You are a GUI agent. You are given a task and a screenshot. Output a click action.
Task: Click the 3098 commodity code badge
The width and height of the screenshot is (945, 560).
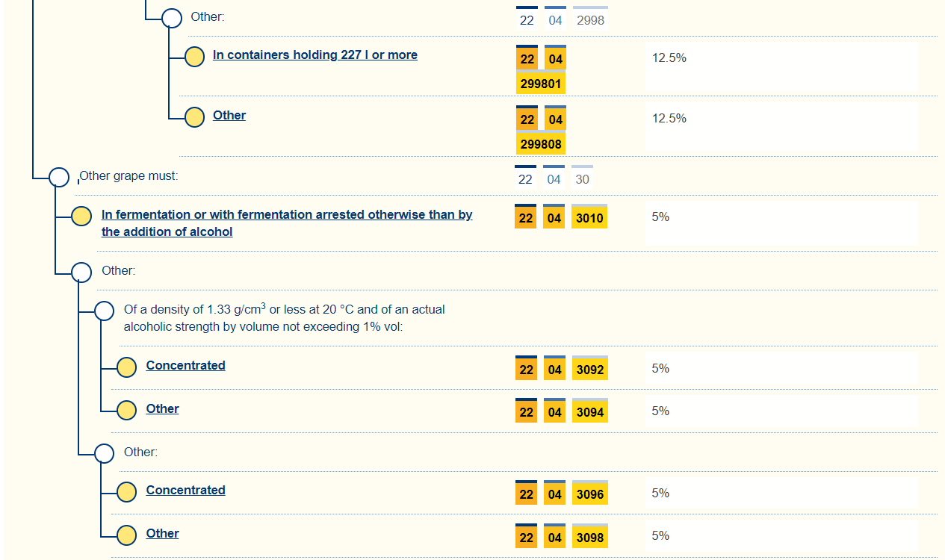pyautogui.click(x=590, y=537)
